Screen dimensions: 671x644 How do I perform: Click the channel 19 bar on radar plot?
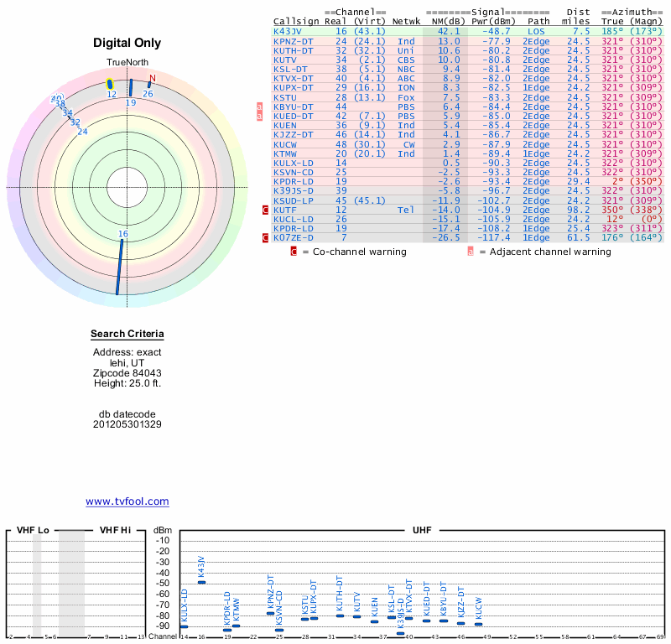click(130, 88)
